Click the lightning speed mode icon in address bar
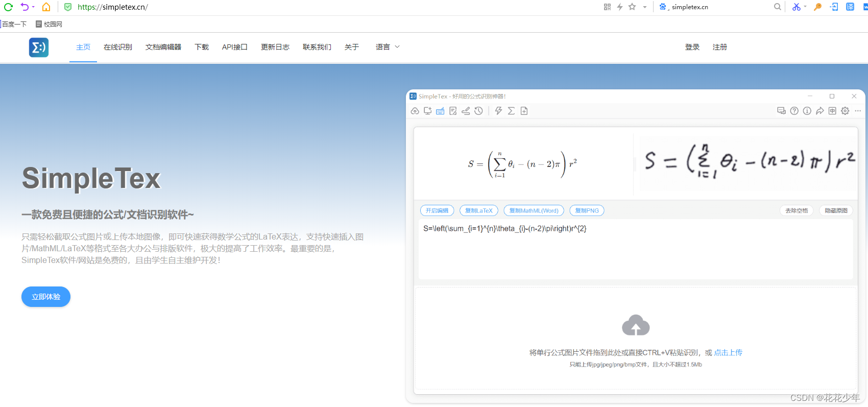 point(620,7)
